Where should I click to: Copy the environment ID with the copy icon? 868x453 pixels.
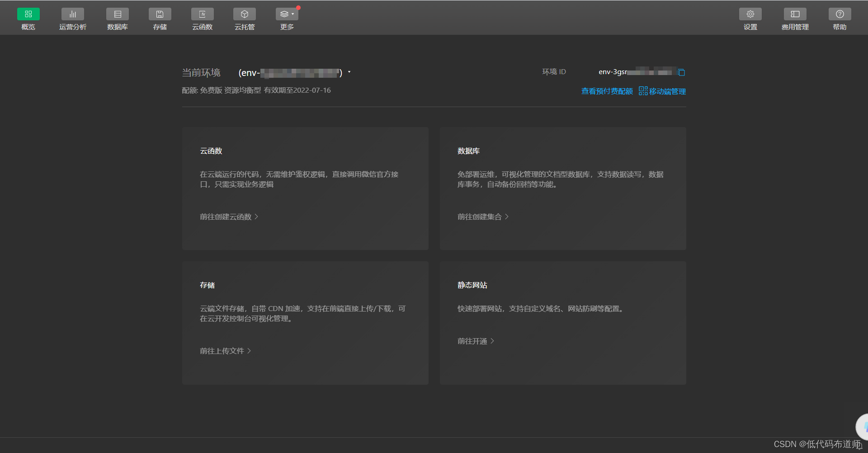coord(682,72)
